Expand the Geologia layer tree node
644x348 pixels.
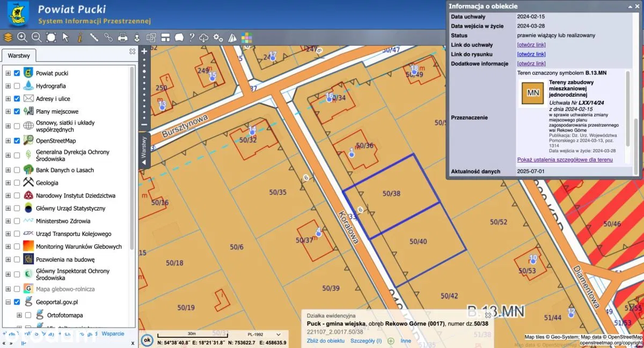[x=8, y=183]
